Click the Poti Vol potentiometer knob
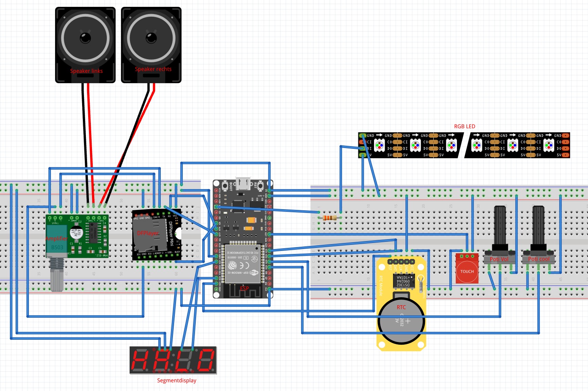588x391 pixels. 499,226
